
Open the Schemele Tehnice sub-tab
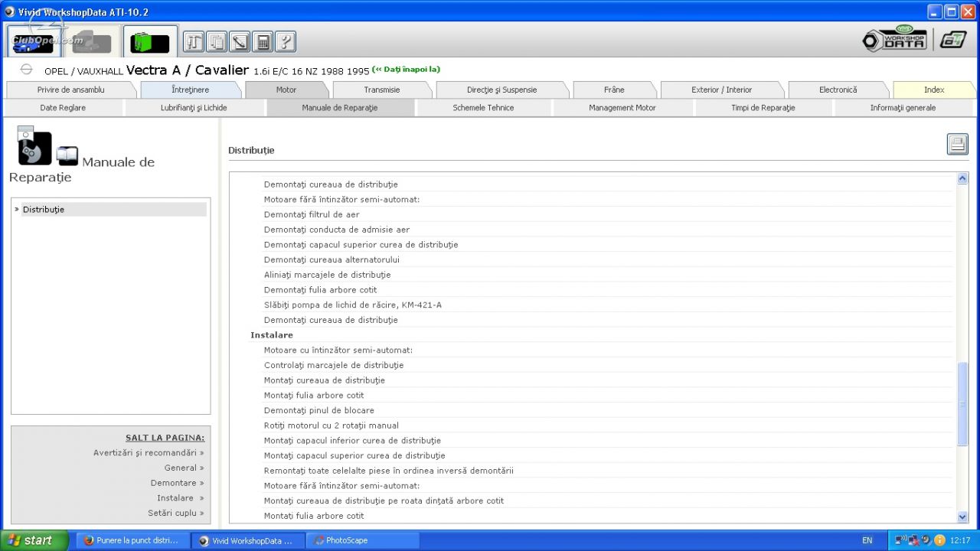tap(483, 108)
